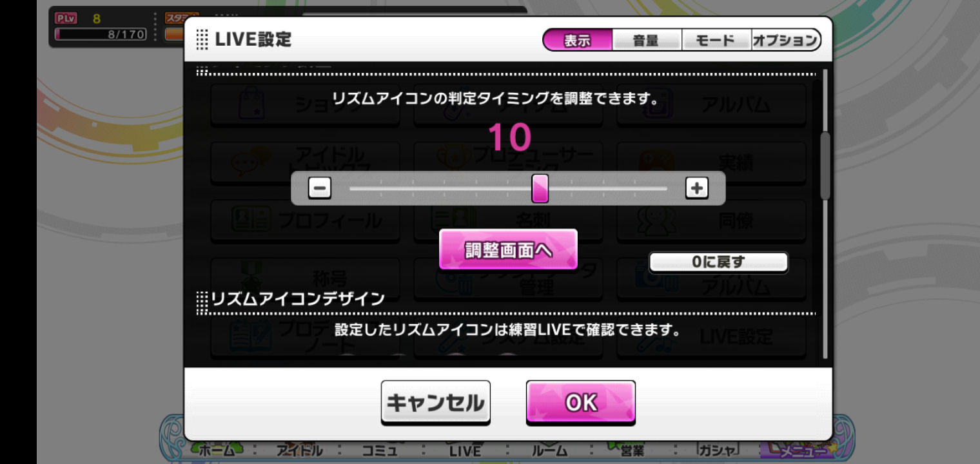Image resolution: width=980 pixels, height=464 pixels.
Task: Open ルーム from the bottom navigation
Action: pos(549,450)
